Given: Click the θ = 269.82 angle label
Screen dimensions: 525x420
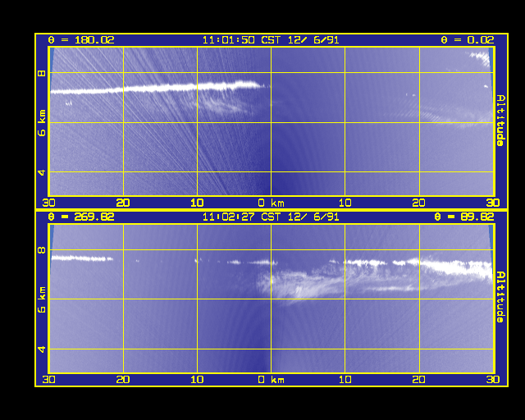Looking at the screenshot, I should [81, 217].
